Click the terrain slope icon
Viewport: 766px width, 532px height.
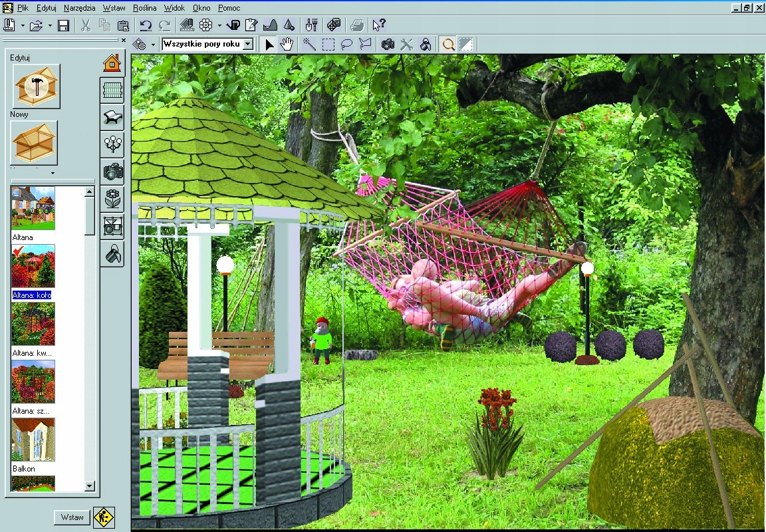coord(270,25)
